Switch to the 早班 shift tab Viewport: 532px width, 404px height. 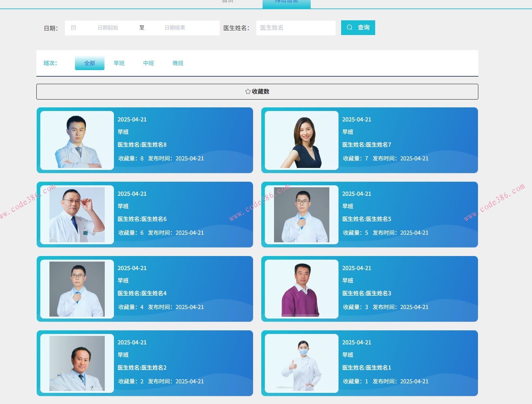pos(119,63)
